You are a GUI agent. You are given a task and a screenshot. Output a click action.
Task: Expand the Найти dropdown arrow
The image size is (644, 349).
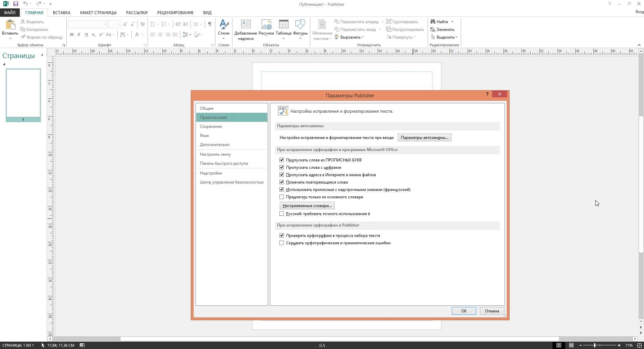(452, 22)
